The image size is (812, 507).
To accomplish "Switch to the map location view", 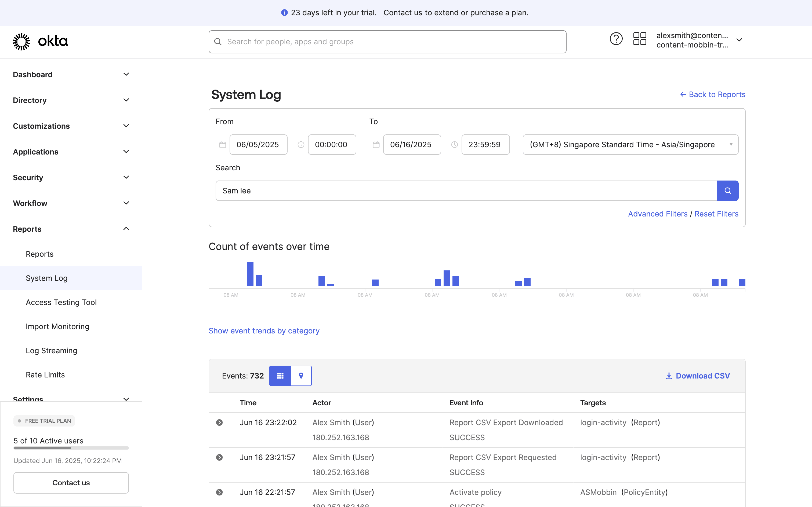I will (x=301, y=376).
